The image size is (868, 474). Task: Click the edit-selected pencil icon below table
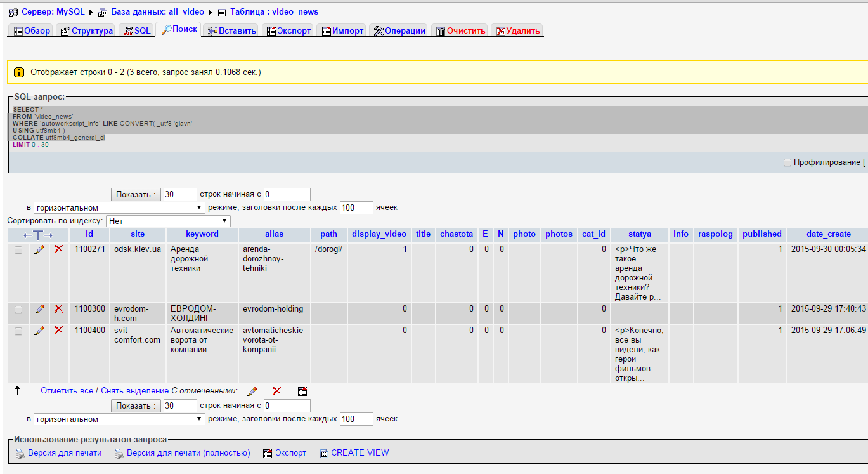click(252, 391)
